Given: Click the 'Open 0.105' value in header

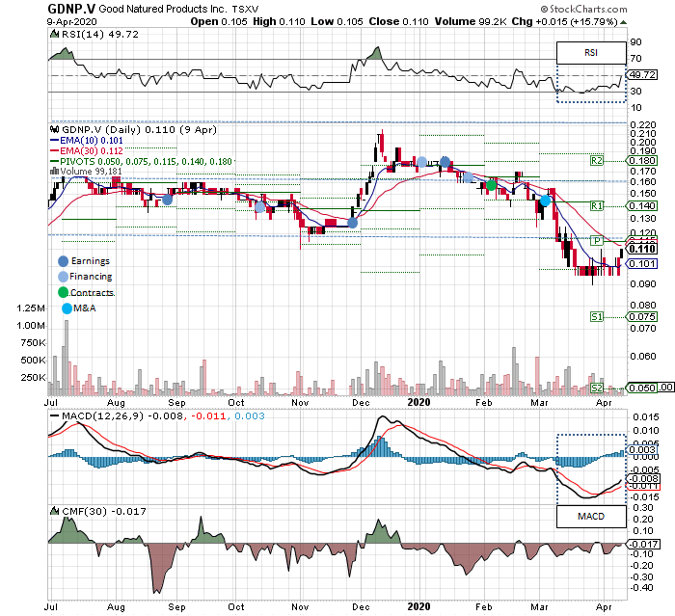Looking at the screenshot, I should (x=219, y=21).
